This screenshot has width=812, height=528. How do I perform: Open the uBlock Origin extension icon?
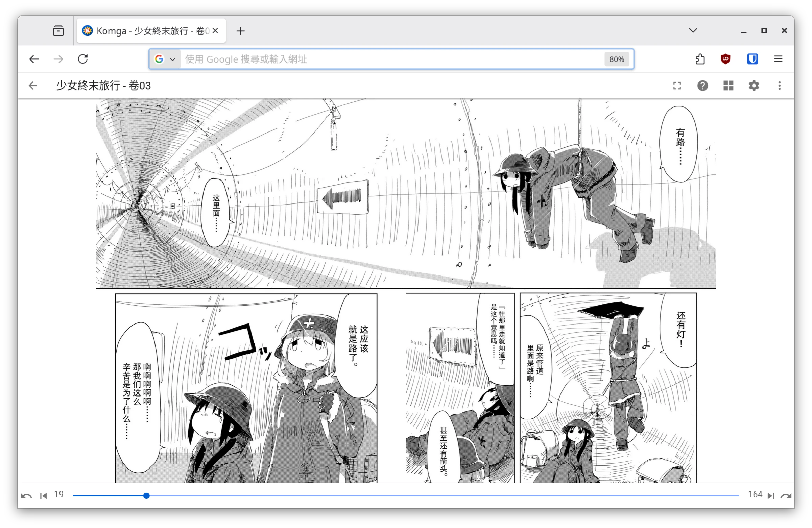point(725,59)
